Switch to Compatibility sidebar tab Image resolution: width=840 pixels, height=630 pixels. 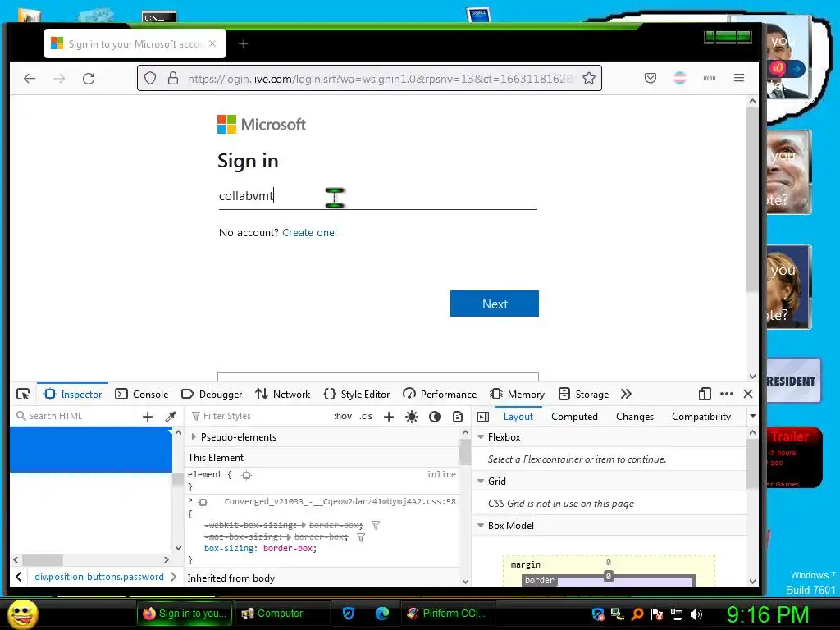point(701,417)
